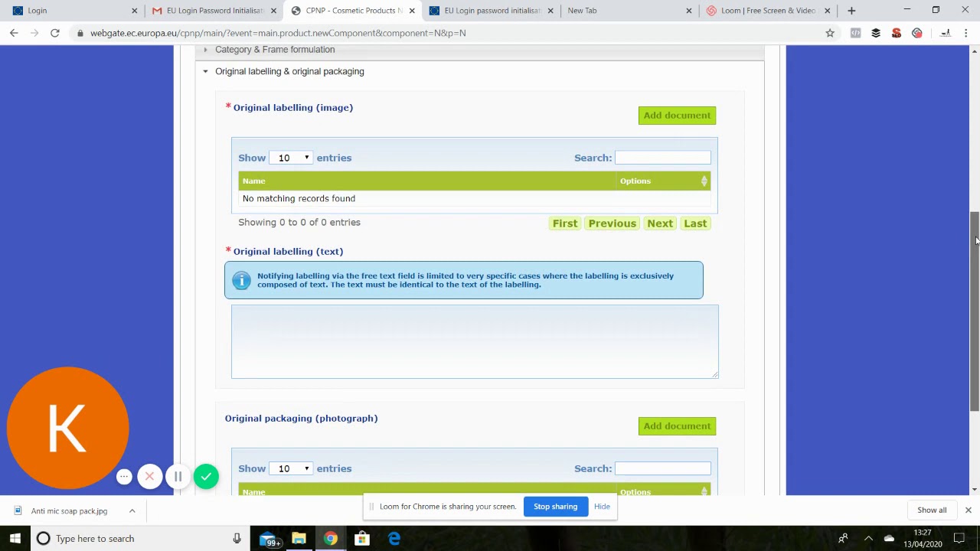Image resolution: width=980 pixels, height=551 pixels.
Task: Close the Login tab
Action: [x=135, y=11]
